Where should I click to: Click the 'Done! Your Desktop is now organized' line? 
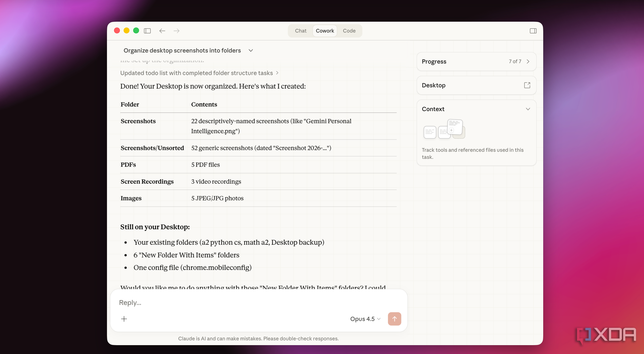213,86
